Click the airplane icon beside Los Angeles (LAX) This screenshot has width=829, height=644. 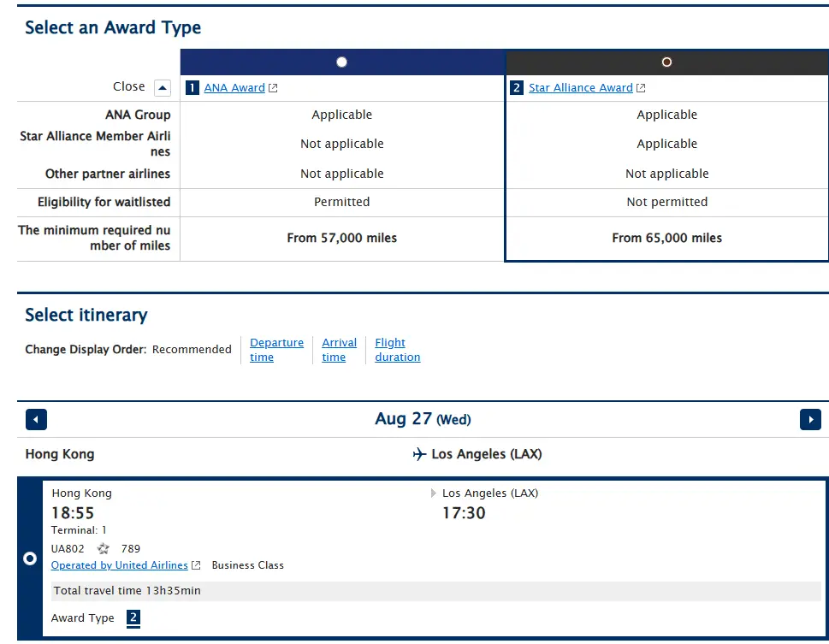pos(419,454)
